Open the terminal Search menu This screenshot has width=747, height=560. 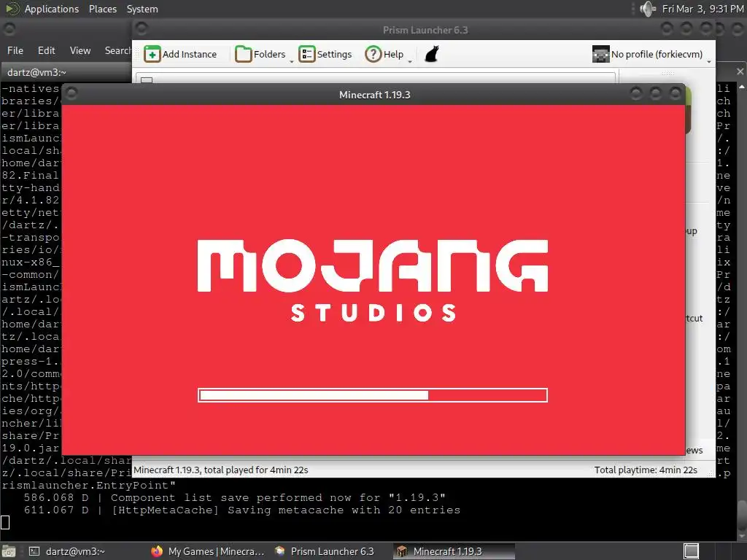coord(117,50)
